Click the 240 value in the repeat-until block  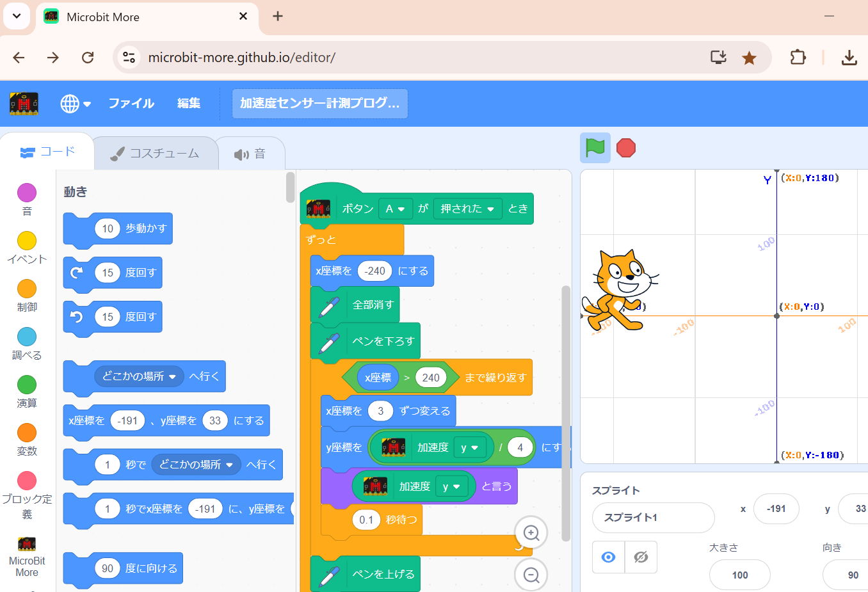431,378
